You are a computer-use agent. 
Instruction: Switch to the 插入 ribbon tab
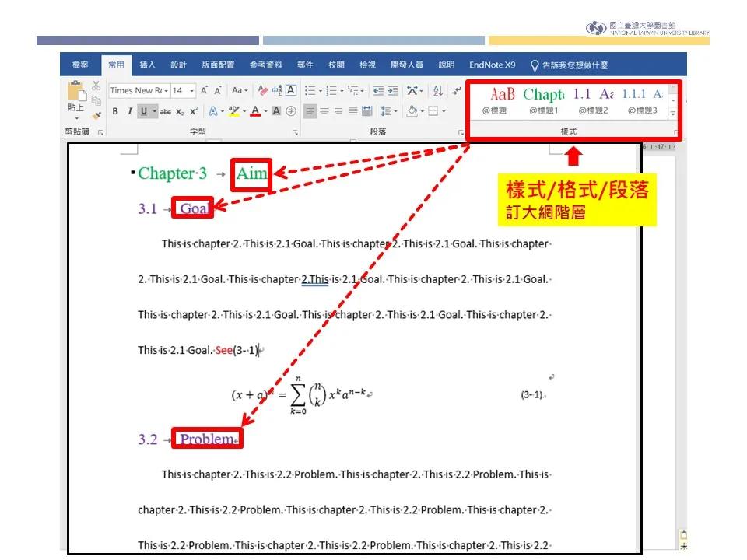[147, 65]
